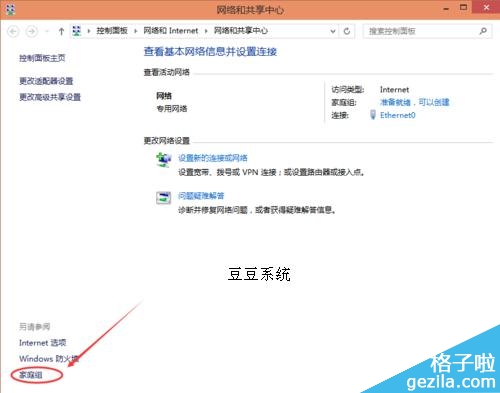
Task: Select 控制面板 in the breadcrumb path
Action: (x=112, y=31)
